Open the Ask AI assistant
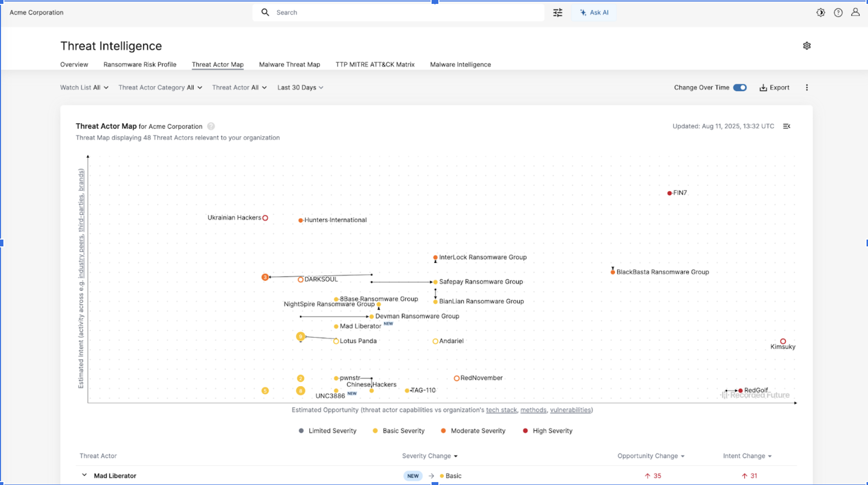Screen dimensions: 868x485 (x=594, y=13)
